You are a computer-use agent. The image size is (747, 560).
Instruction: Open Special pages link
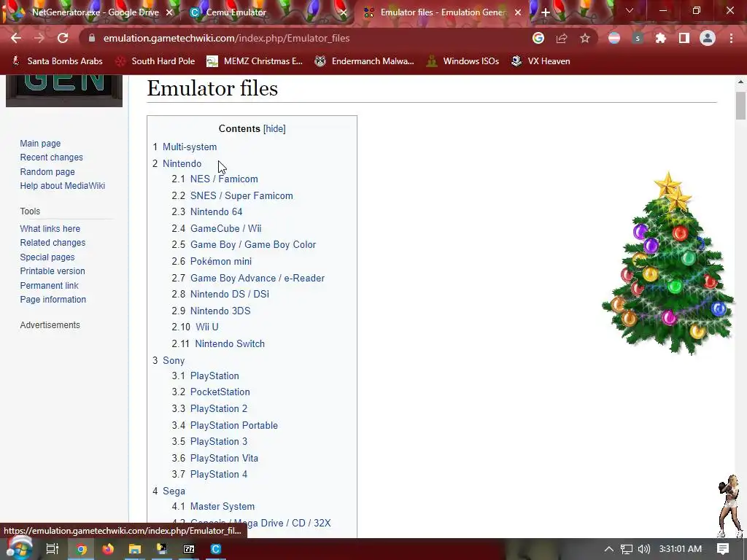point(47,257)
